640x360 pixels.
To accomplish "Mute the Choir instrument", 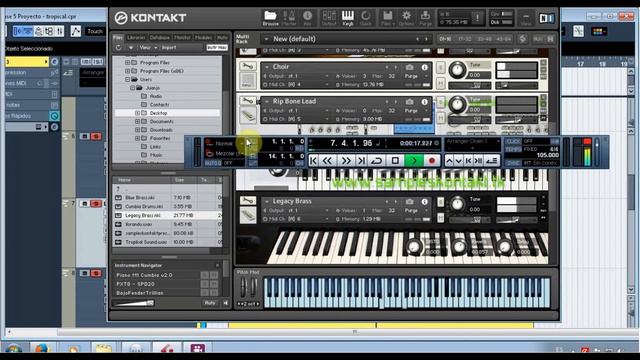I will pos(440,83).
